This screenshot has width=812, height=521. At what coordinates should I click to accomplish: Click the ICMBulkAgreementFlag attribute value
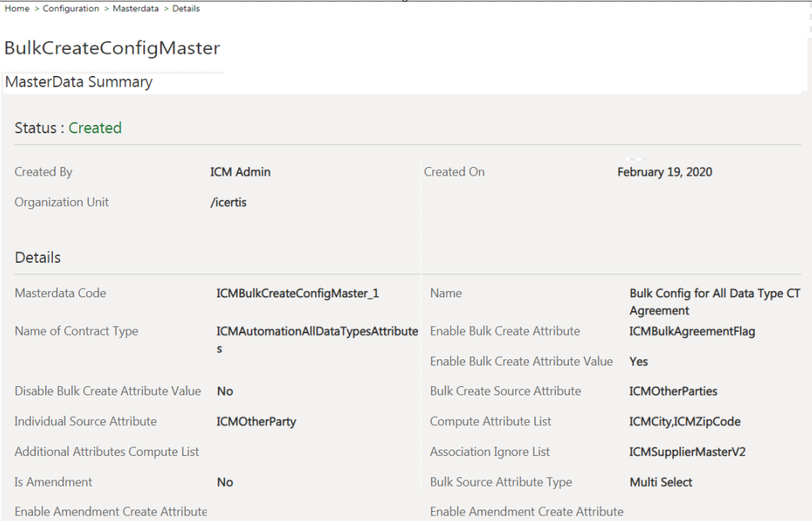tap(692, 332)
